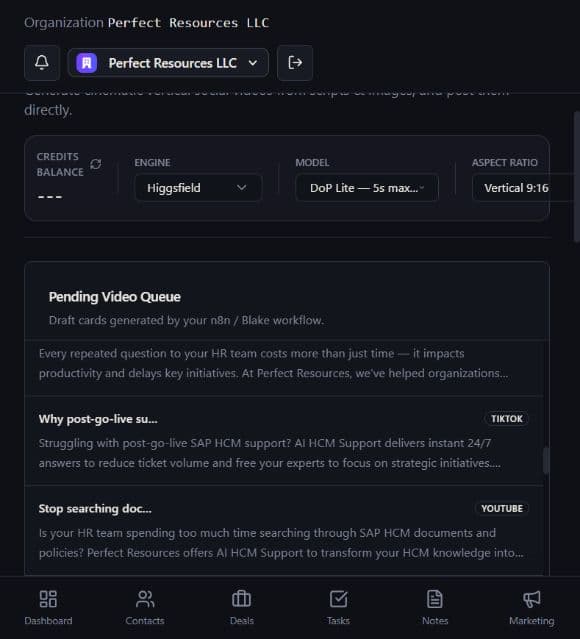580x639 pixels.
Task: Click the logout arrow icon
Action: 295,63
